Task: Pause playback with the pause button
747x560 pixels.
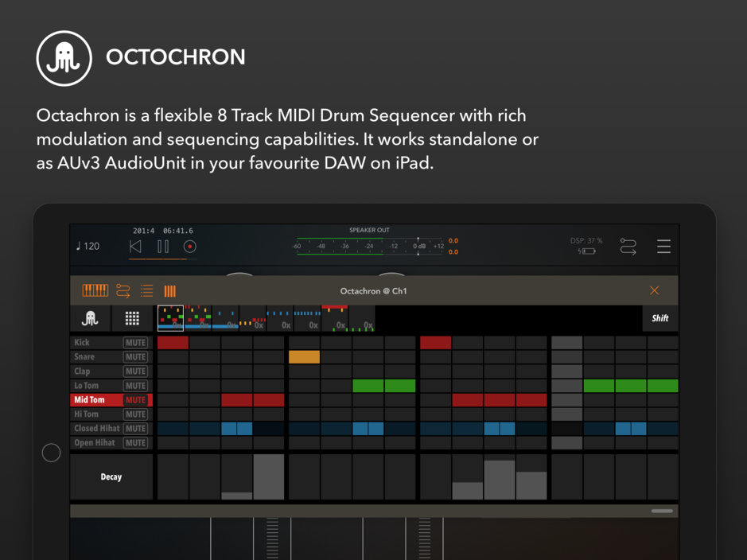Action: (x=163, y=246)
